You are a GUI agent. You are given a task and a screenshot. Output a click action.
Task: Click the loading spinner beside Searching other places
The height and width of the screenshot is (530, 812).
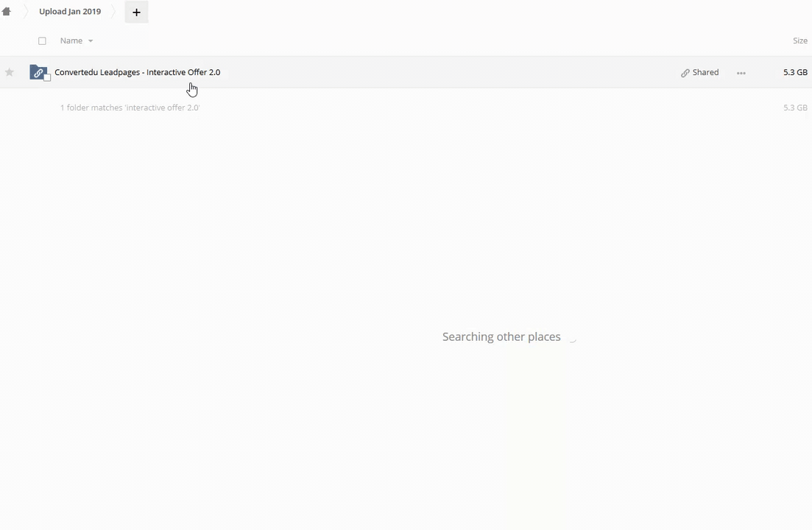(x=572, y=337)
